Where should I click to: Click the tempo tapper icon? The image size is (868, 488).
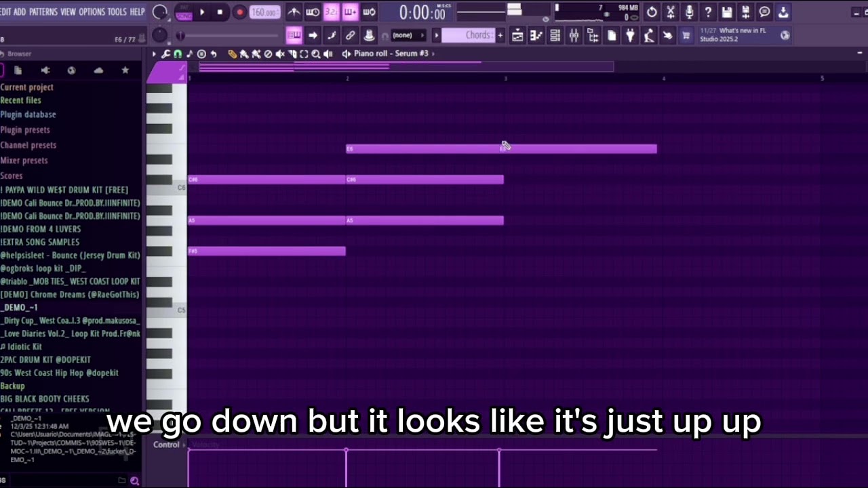pyautogui.click(x=649, y=35)
